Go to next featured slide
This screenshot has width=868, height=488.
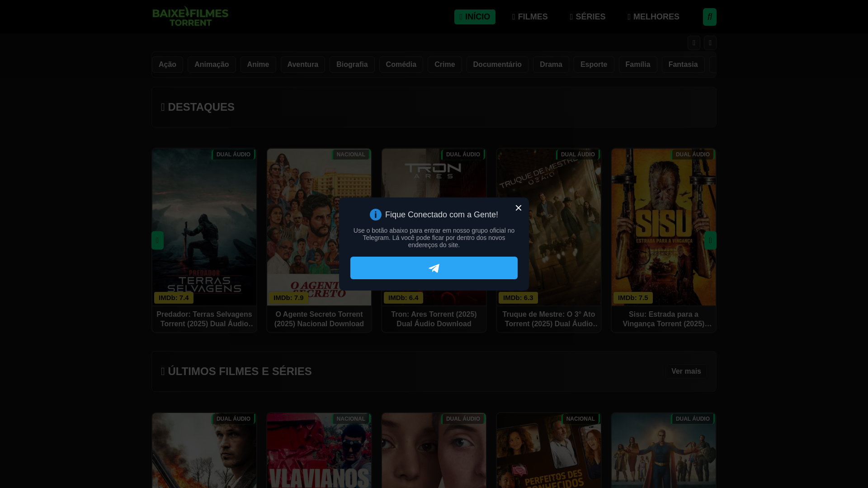[710, 240]
